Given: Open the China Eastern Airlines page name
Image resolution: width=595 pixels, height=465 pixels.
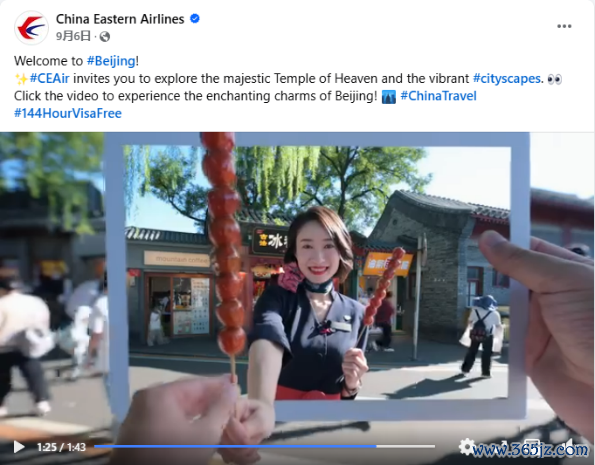Looking at the screenshot, I should coord(120,19).
